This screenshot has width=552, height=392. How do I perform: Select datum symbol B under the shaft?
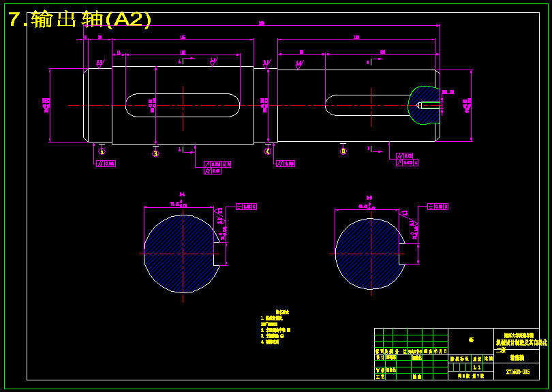[x=155, y=153]
